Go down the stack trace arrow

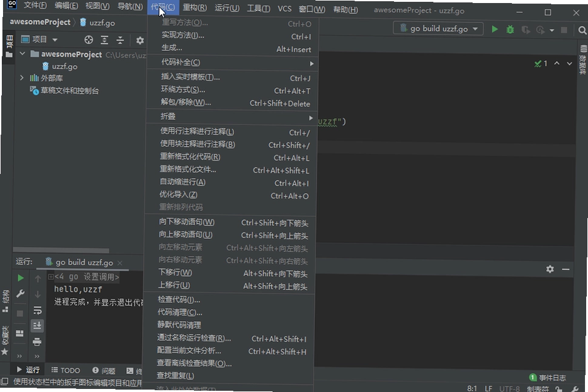38,294
